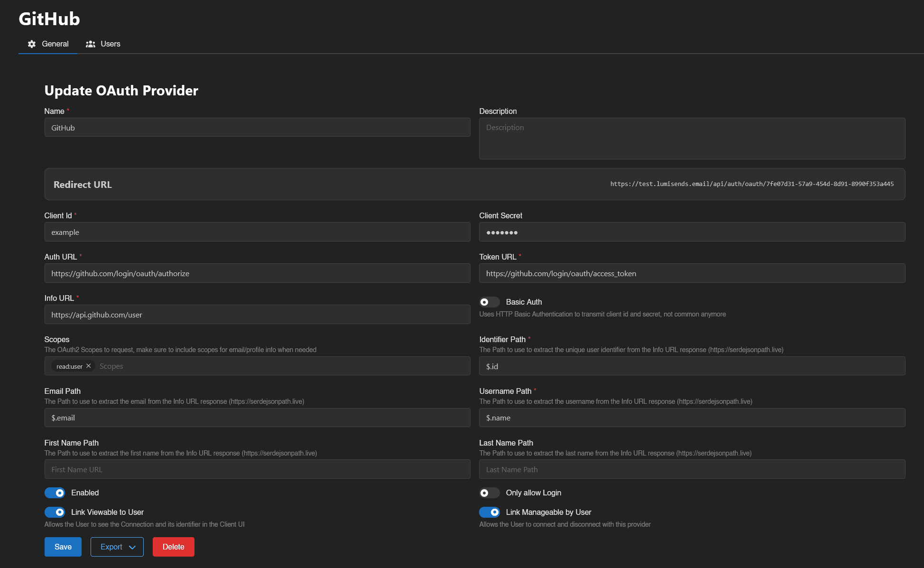Click the people icon beside Users
This screenshot has height=568, width=924.
coord(91,44)
